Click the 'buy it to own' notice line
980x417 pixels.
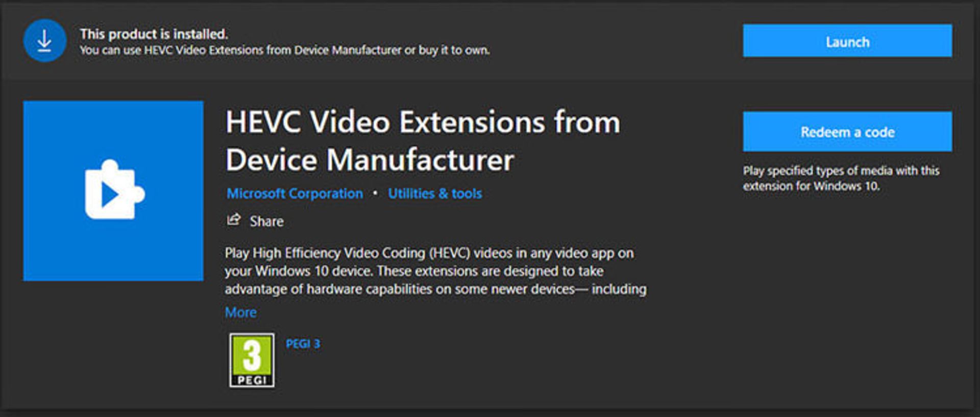click(x=284, y=50)
